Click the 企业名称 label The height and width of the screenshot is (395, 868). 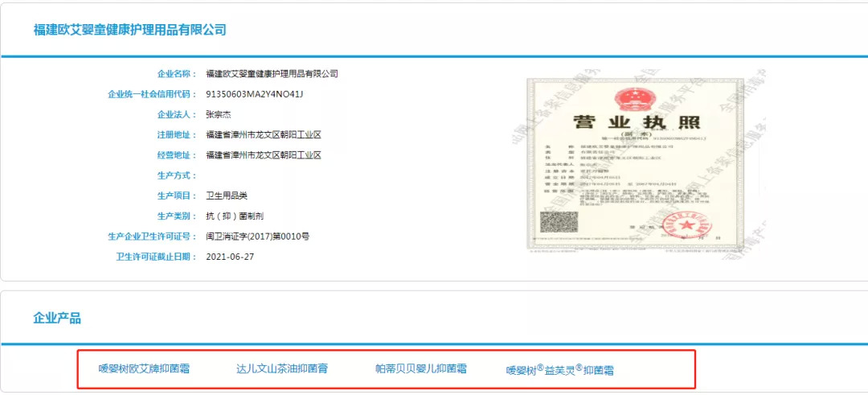pyautogui.click(x=177, y=74)
